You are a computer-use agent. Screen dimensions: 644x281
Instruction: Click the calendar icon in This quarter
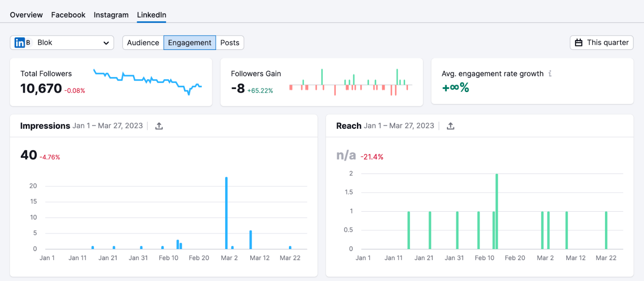[578, 43]
